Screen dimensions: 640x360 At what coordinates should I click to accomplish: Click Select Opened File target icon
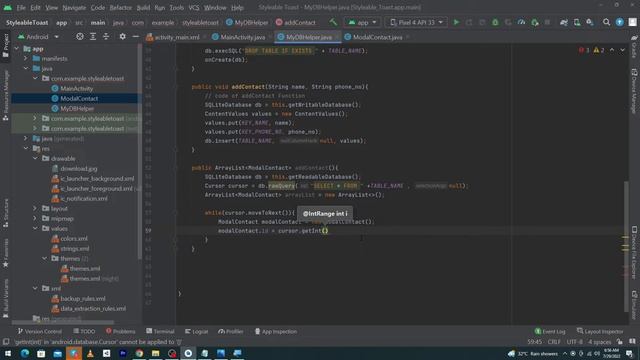(80, 37)
